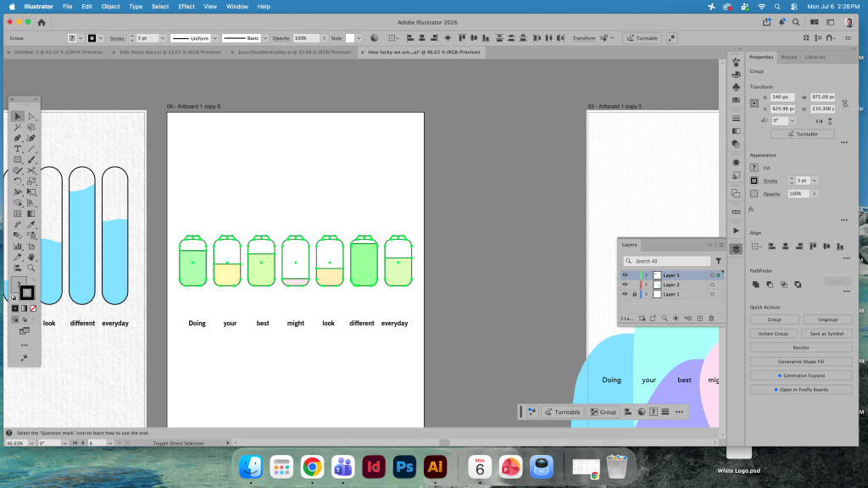This screenshot has height=488, width=868.
Task: Click the Stroke color swatch in toolbar
Action: click(27, 292)
